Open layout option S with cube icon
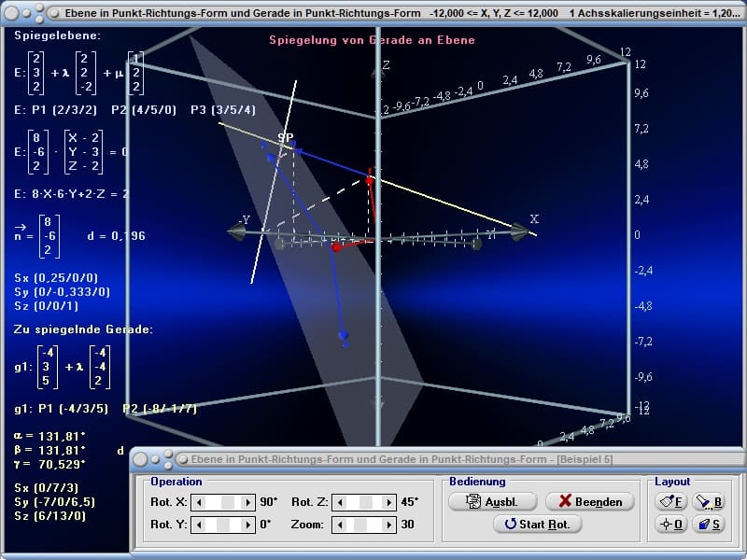The width and height of the screenshot is (747, 560). [x=709, y=524]
